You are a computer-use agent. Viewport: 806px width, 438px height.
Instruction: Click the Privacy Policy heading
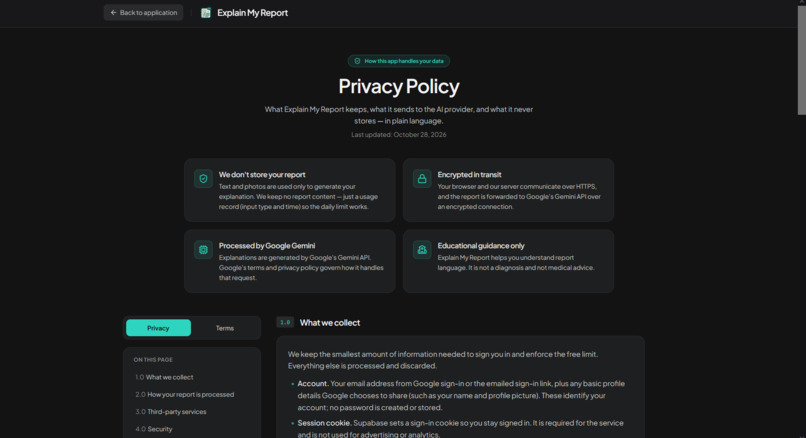point(399,86)
